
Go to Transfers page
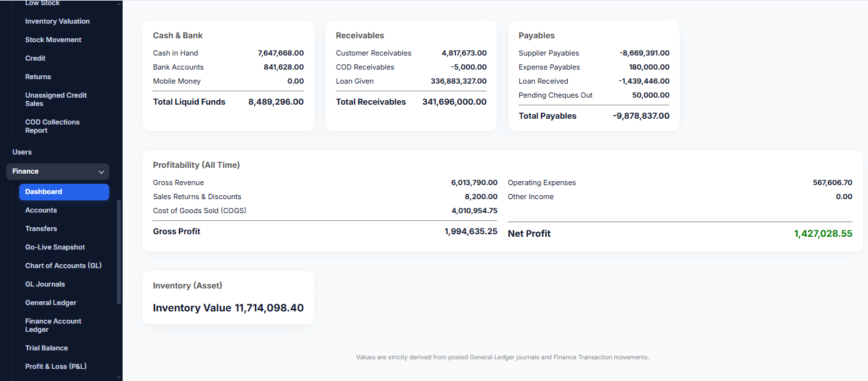click(x=41, y=228)
